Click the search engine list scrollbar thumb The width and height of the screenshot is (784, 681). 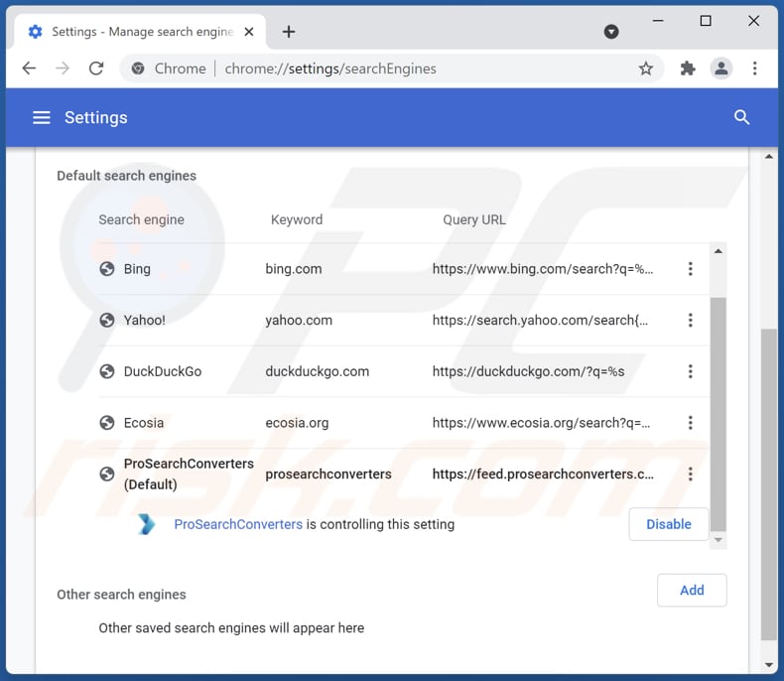click(x=718, y=414)
